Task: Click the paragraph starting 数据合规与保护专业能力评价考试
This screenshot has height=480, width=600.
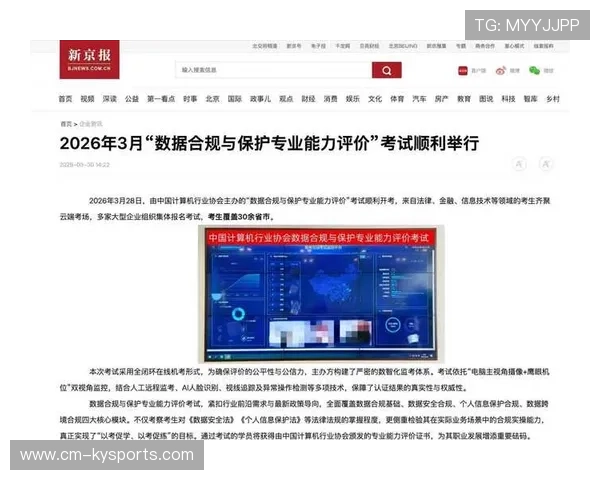Action: coord(305,420)
